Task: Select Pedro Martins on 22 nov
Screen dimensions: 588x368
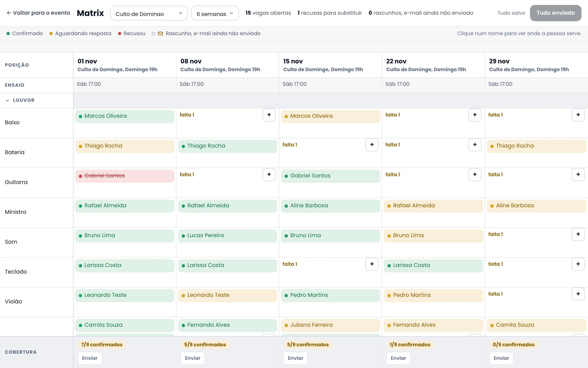Action: click(x=433, y=295)
